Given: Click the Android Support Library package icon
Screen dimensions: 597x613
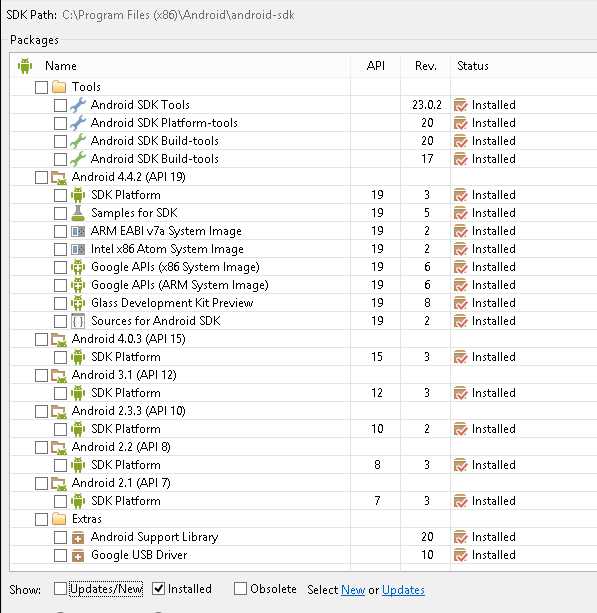Looking at the screenshot, I should pyautogui.click(x=78, y=538).
